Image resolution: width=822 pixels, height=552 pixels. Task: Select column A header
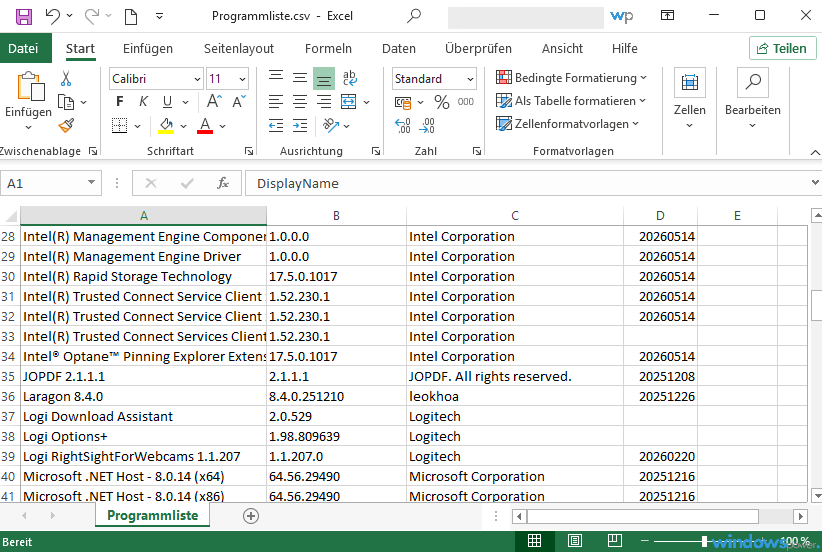[x=144, y=215]
